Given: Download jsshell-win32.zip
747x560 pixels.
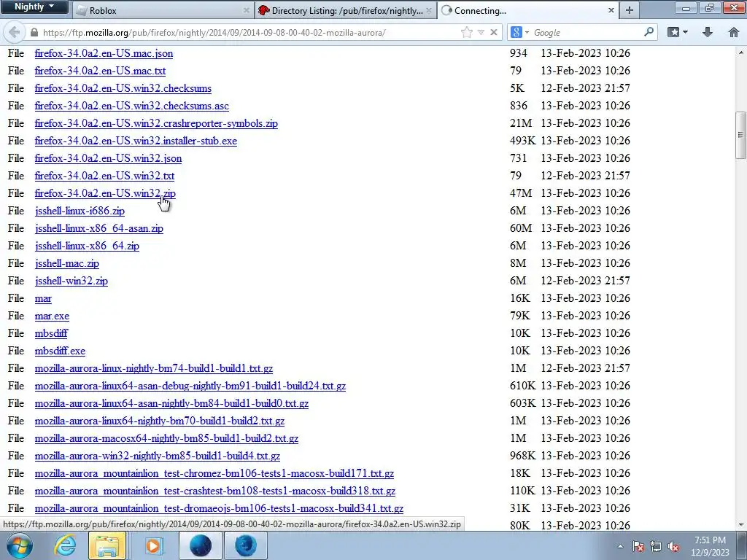Looking at the screenshot, I should (71, 281).
